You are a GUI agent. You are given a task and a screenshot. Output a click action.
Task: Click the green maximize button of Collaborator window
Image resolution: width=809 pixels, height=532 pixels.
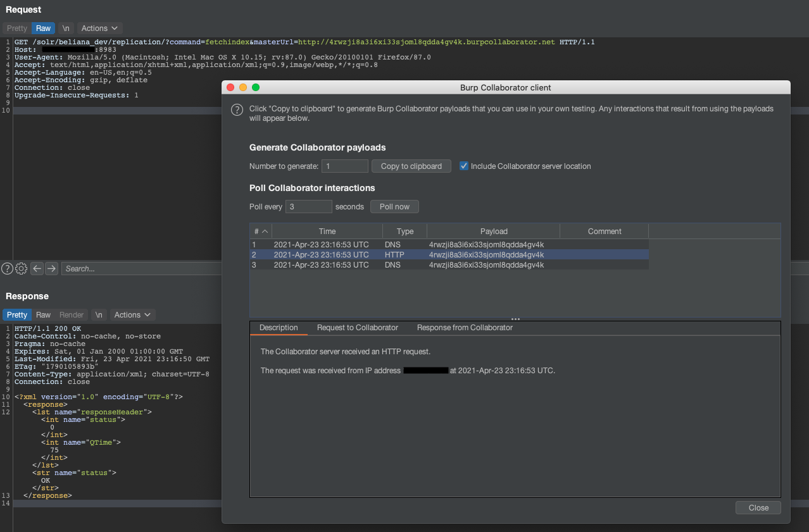coord(256,87)
